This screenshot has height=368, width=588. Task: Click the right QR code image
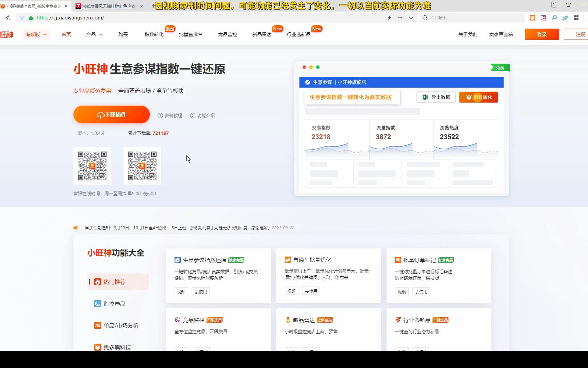(142, 166)
